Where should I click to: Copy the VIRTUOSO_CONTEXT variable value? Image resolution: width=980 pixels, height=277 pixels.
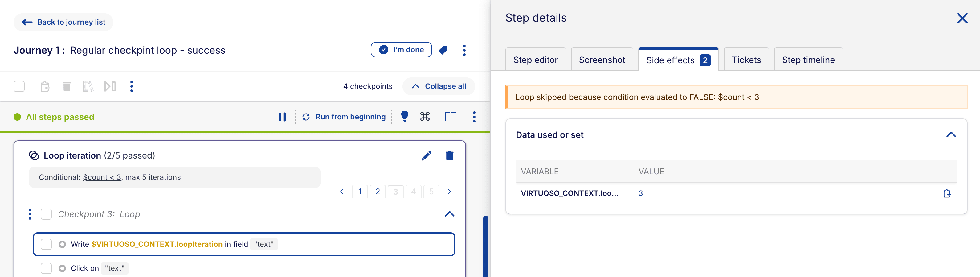click(946, 193)
